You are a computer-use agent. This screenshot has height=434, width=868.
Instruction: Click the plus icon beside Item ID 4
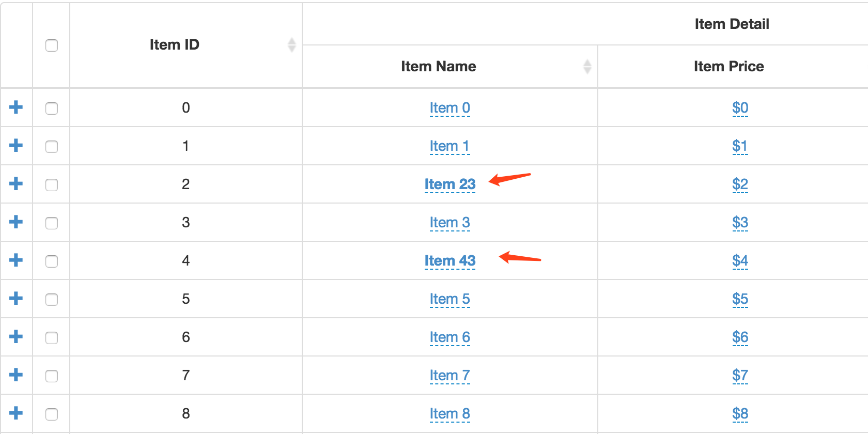click(x=16, y=260)
